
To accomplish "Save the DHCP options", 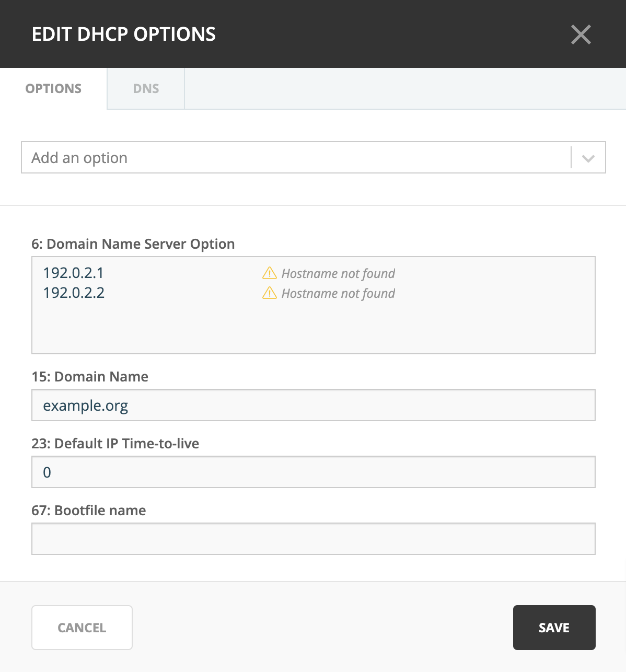I will (x=554, y=628).
